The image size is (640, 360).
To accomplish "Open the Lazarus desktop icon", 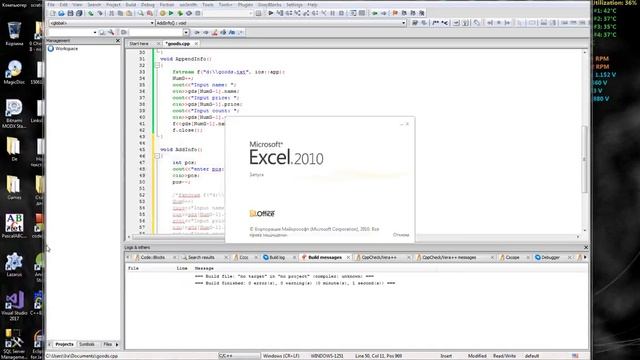I will (x=14, y=264).
